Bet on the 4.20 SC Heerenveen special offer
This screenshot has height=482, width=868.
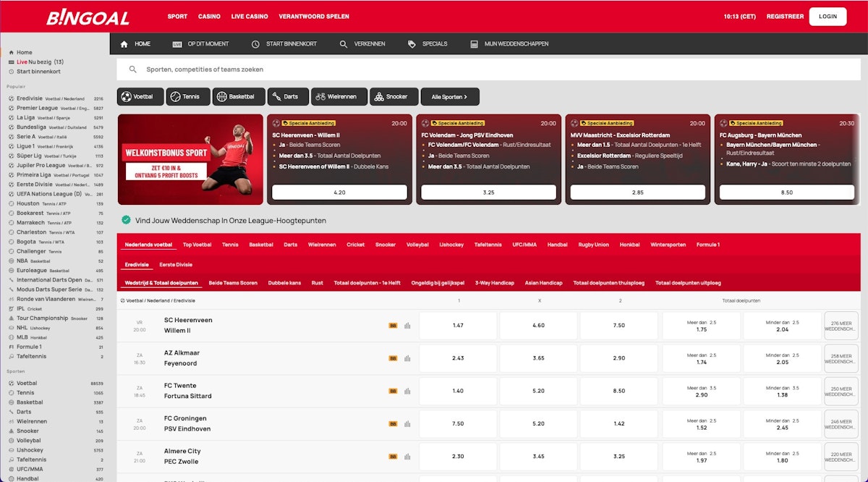click(339, 193)
